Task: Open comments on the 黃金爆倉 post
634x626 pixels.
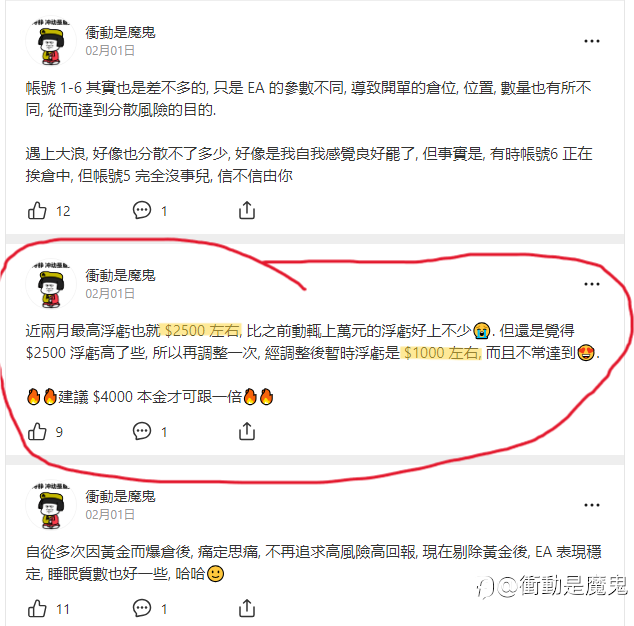Action: point(142,608)
